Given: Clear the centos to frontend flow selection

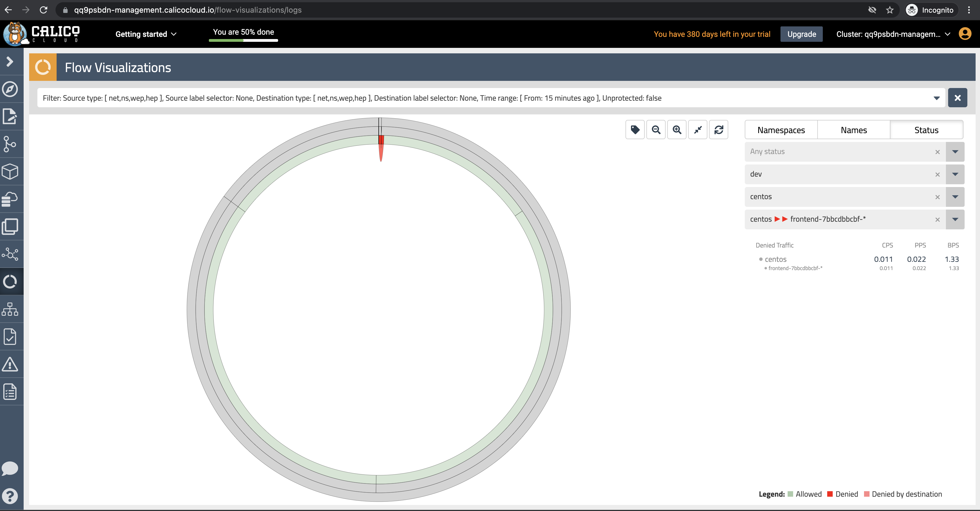Looking at the screenshot, I should (937, 219).
